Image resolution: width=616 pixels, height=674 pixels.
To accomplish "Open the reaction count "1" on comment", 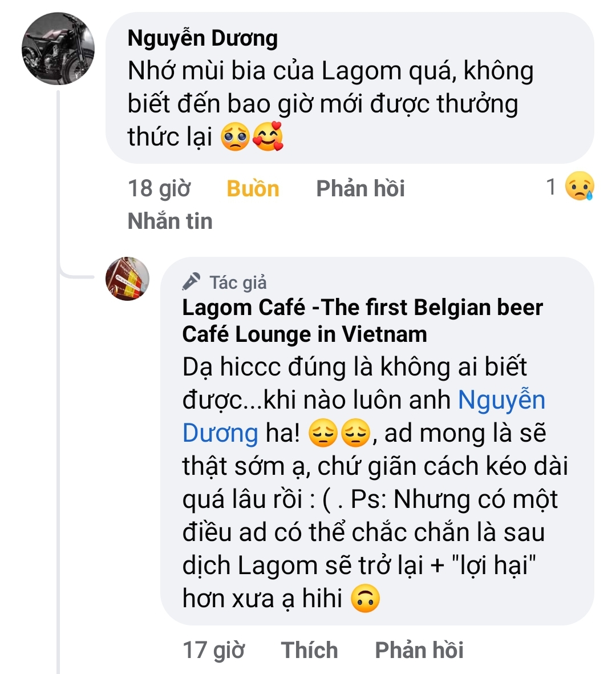I will pos(551,187).
